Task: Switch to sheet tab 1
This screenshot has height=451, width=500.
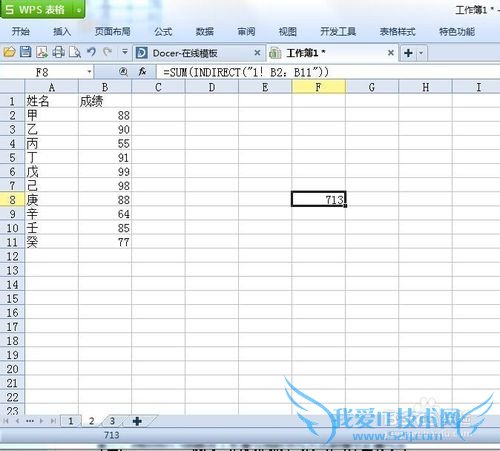Action: (x=70, y=421)
